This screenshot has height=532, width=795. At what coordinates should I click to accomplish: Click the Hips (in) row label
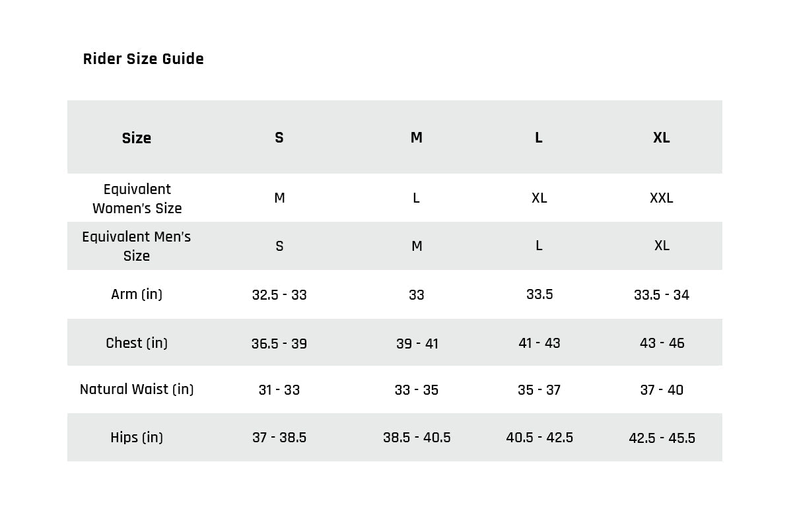137,438
